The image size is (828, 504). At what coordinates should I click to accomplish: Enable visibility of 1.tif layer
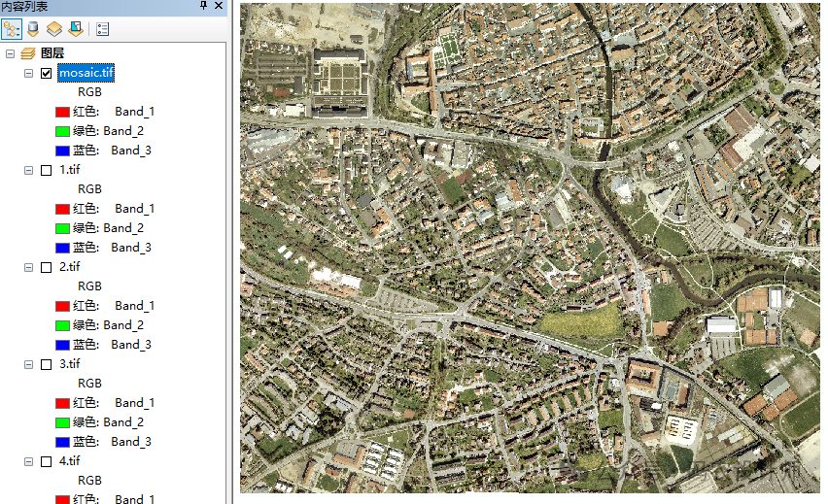[46, 170]
